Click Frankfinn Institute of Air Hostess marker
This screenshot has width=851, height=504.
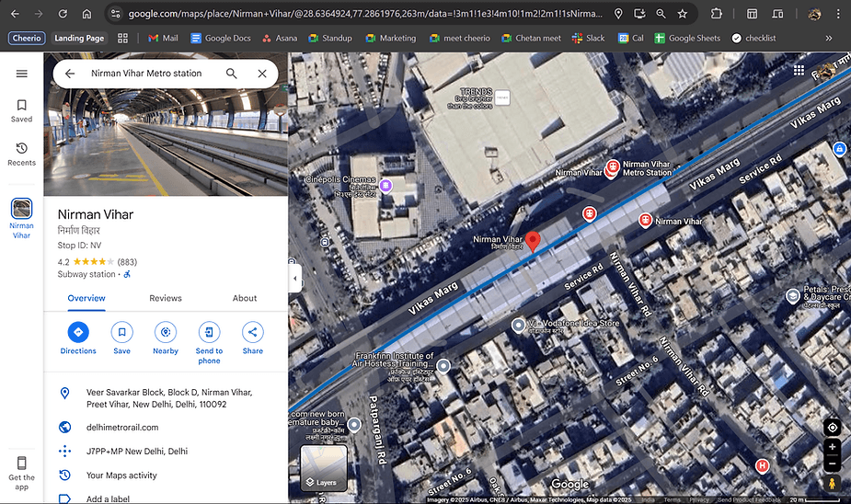click(443, 366)
